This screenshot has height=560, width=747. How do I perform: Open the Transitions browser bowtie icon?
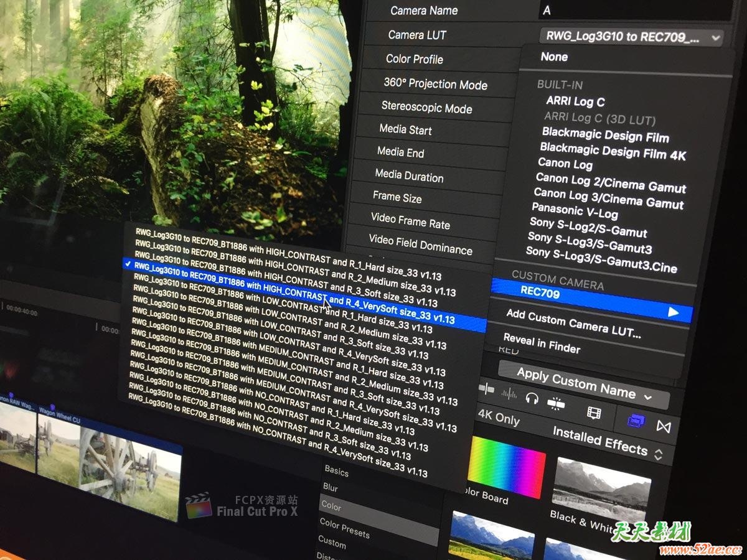664,427
